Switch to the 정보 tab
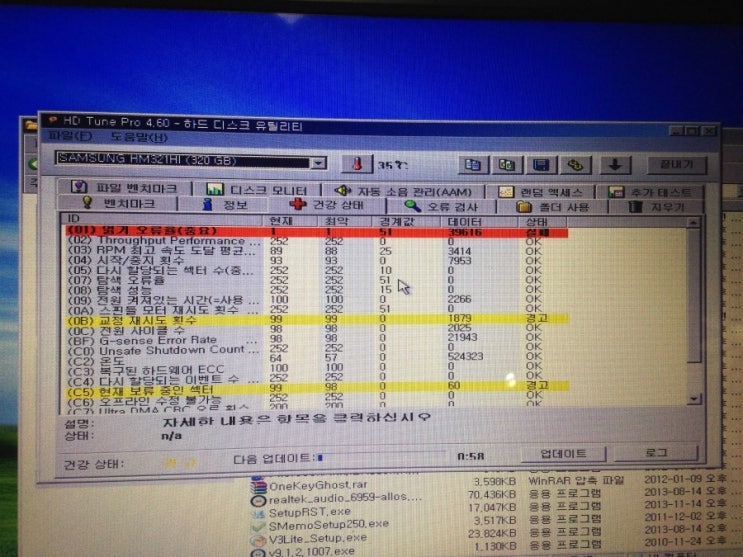Image resolution: width=743 pixels, height=557 pixels. coord(224,205)
